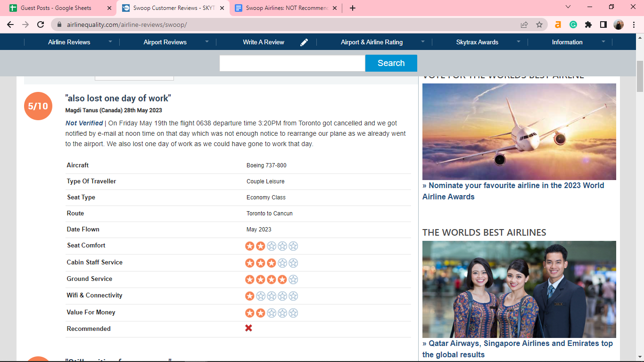Open the Chrome profile avatar

619,25
